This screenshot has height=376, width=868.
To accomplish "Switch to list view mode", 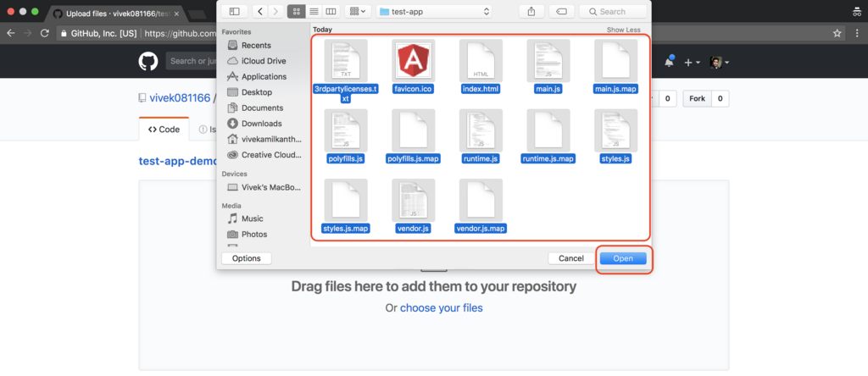I will click(x=314, y=11).
